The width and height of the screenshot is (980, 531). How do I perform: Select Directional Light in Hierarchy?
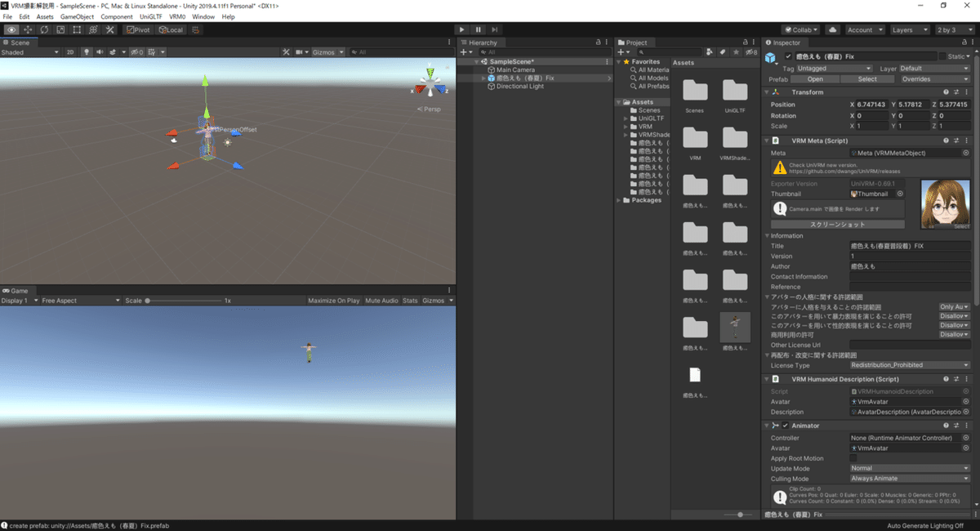519,87
